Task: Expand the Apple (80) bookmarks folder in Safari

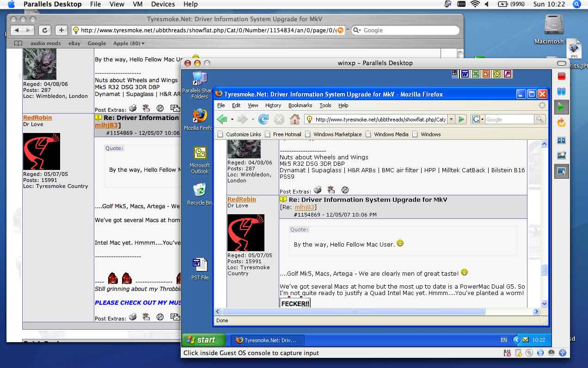Action: (x=129, y=43)
